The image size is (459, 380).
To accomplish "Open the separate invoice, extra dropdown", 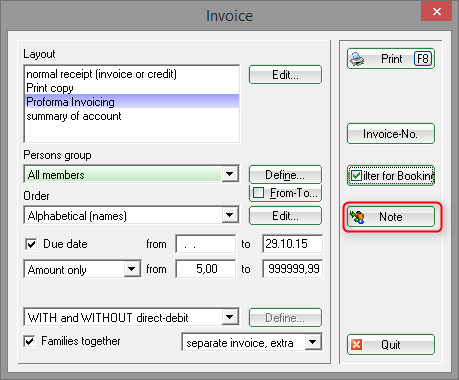I will 313,342.
